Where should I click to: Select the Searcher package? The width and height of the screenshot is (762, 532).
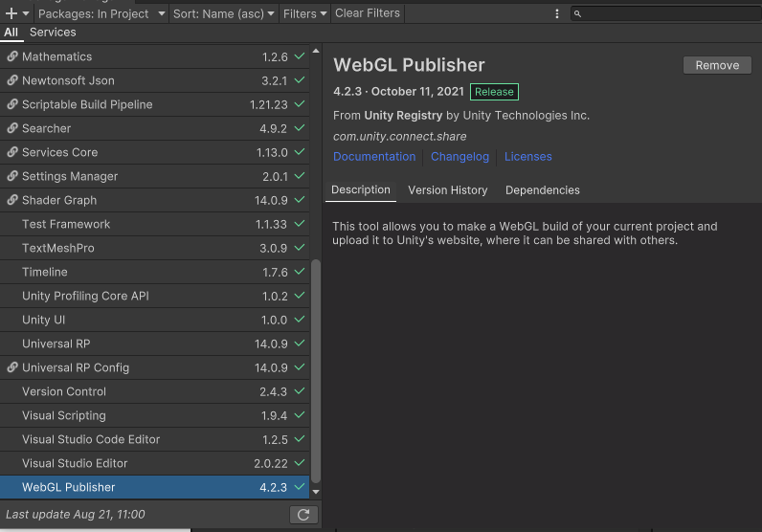pyautogui.click(x=154, y=128)
